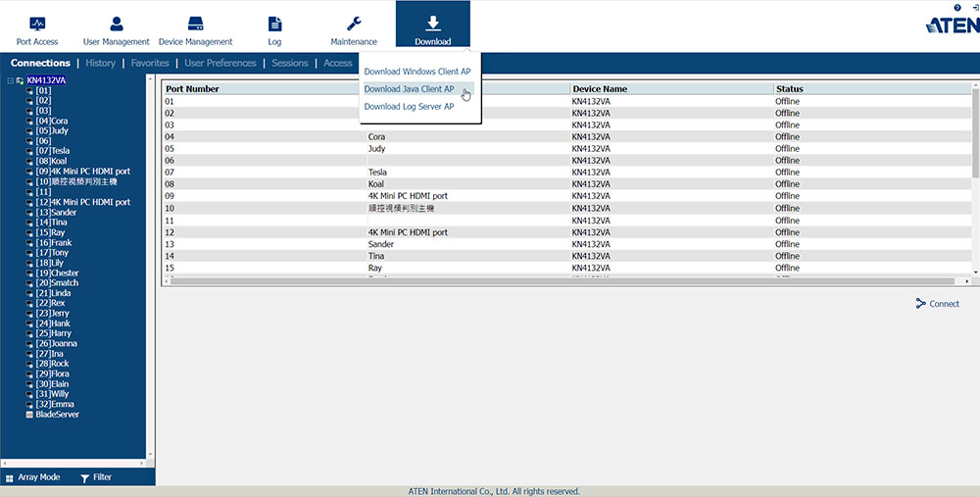The height and width of the screenshot is (497, 980).
Task: Open Maintenance wrench section
Action: [x=354, y=29]
